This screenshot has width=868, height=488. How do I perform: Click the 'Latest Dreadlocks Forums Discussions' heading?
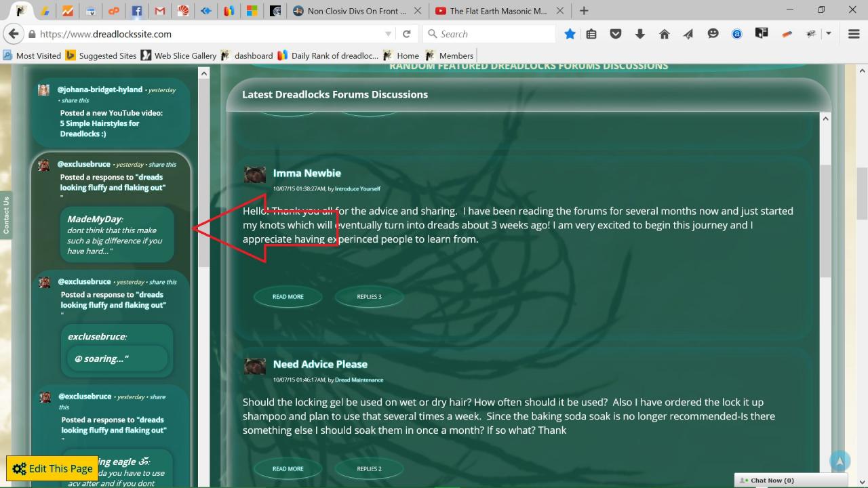(335, 94)
